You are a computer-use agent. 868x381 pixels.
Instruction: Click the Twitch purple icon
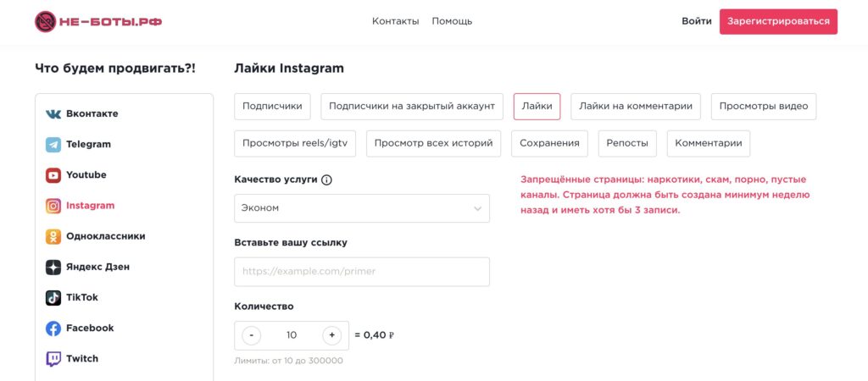click(53, 359)
